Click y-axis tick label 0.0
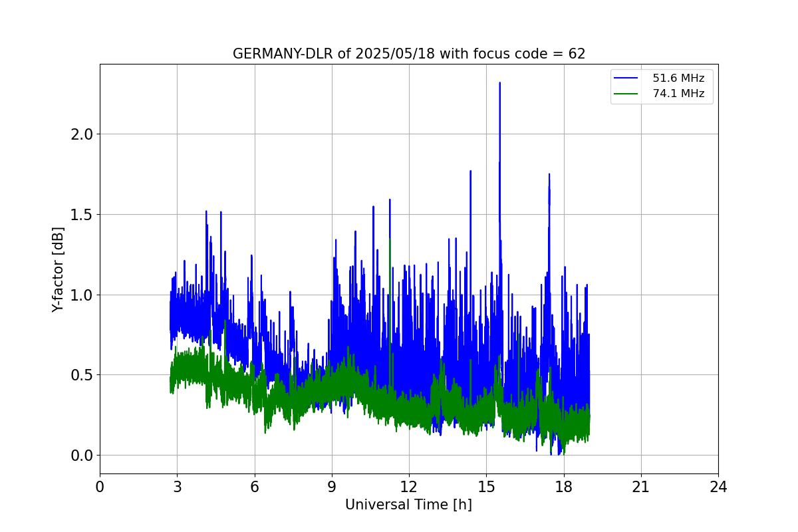The height and width of the screenshot is (532, 798). pyautogui.click(x=82, y=456)
